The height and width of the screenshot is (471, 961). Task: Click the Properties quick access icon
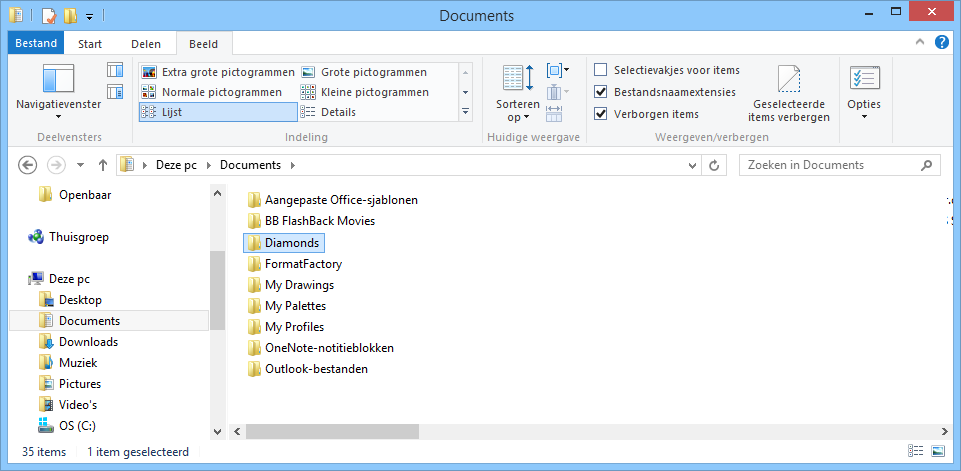(x=48, y=15)
